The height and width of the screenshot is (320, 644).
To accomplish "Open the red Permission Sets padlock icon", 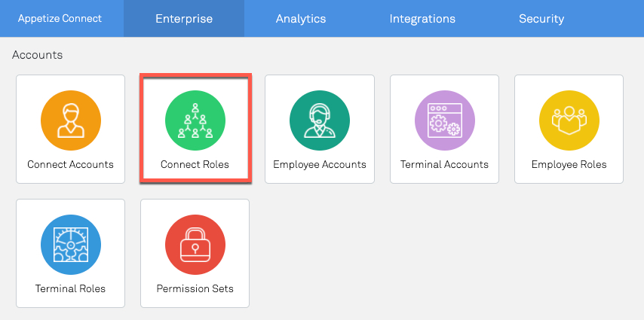I will pyautogui.click(x=195, y=245).
